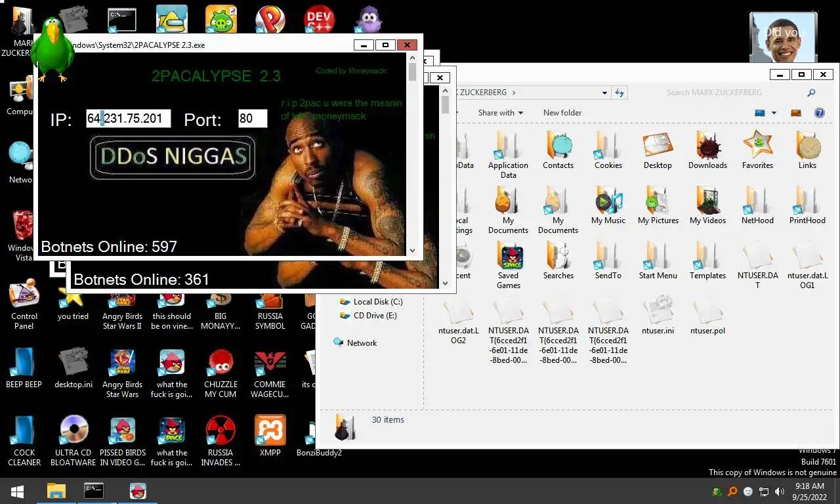Screen dimensions: 840x504
Task: Select the Saved Games folder
Action: [x=508, y=265]
